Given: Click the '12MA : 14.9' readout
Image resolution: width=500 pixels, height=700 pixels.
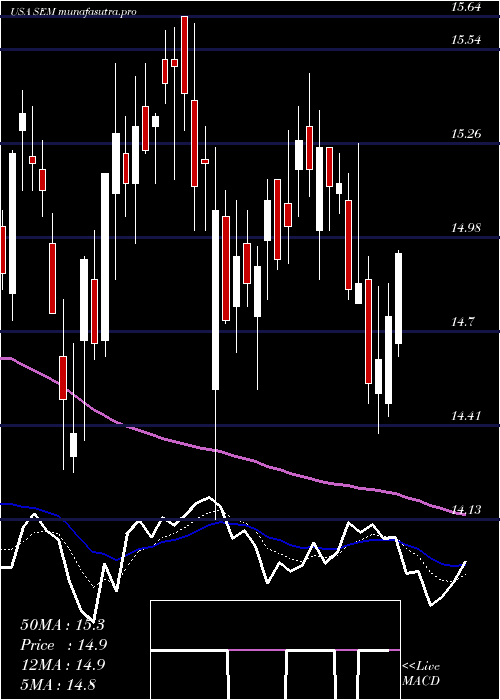Looking at the screenshot, I should (62, 665).
